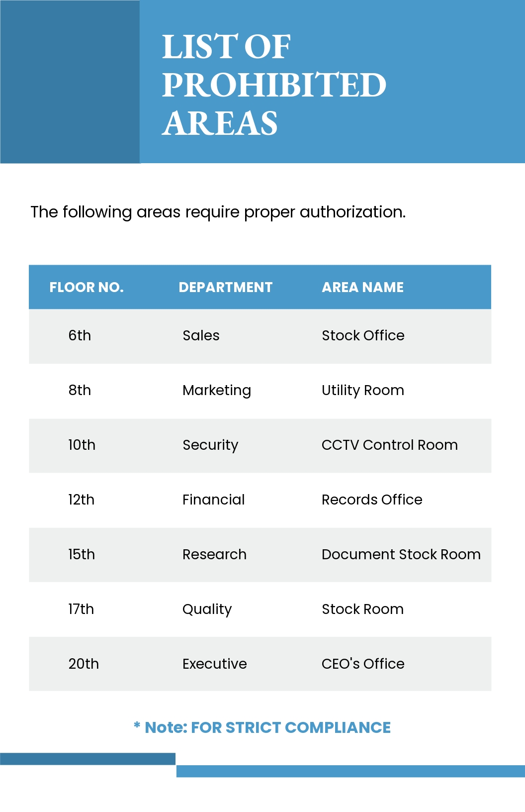The width and height of the screenshot is (525, 812).
Task: Select the Document Stock Room entry
Action: coord(401,555)
